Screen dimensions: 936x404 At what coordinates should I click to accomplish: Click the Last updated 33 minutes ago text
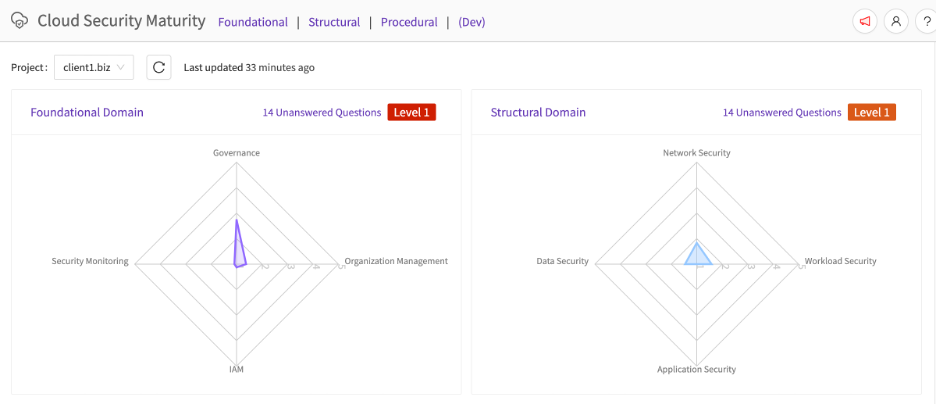pyautogui.click(x=249, y=67)
